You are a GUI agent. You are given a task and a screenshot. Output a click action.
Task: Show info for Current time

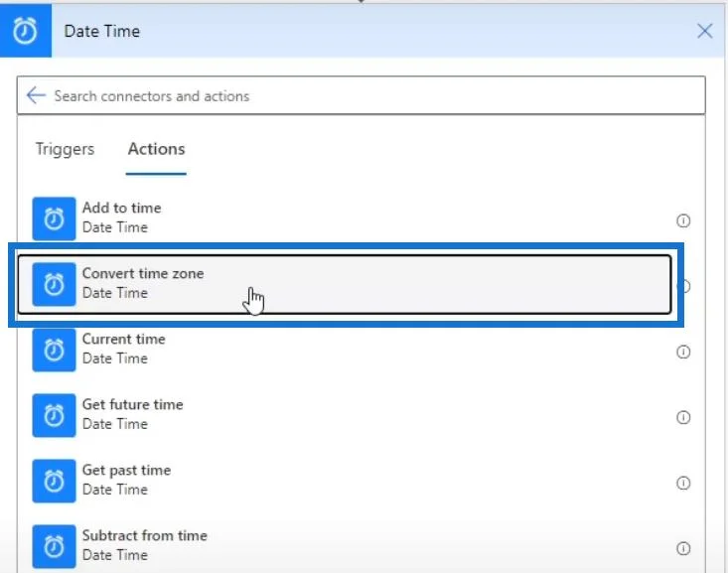point(683,352)
